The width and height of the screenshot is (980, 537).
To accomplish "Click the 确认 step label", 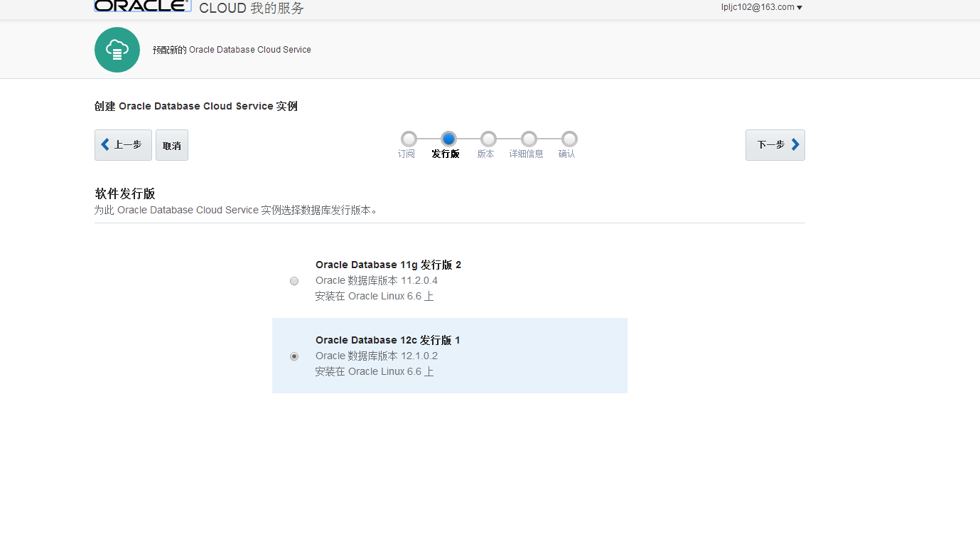I will coord(567,154).
